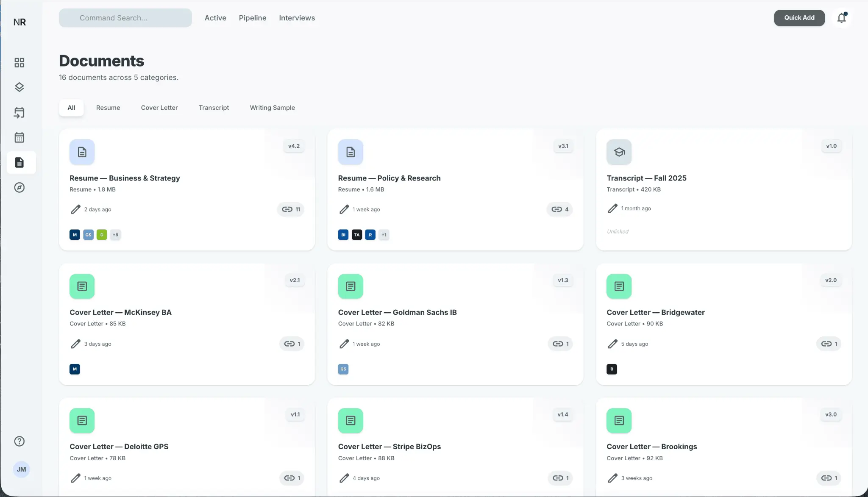Expand the +8 more companies badge
The height and width of the screenshot is (497, 868).
point(115,235)
